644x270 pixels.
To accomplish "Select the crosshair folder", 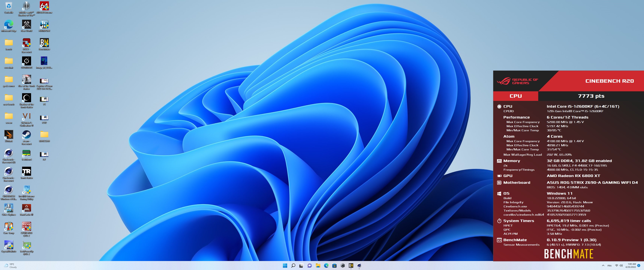I will point(9,63).
